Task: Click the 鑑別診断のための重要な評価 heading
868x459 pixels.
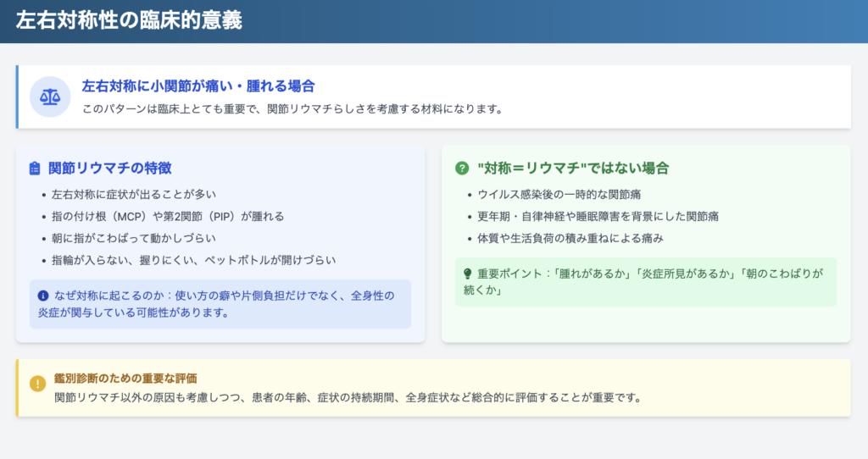Action: coord(125,378)
